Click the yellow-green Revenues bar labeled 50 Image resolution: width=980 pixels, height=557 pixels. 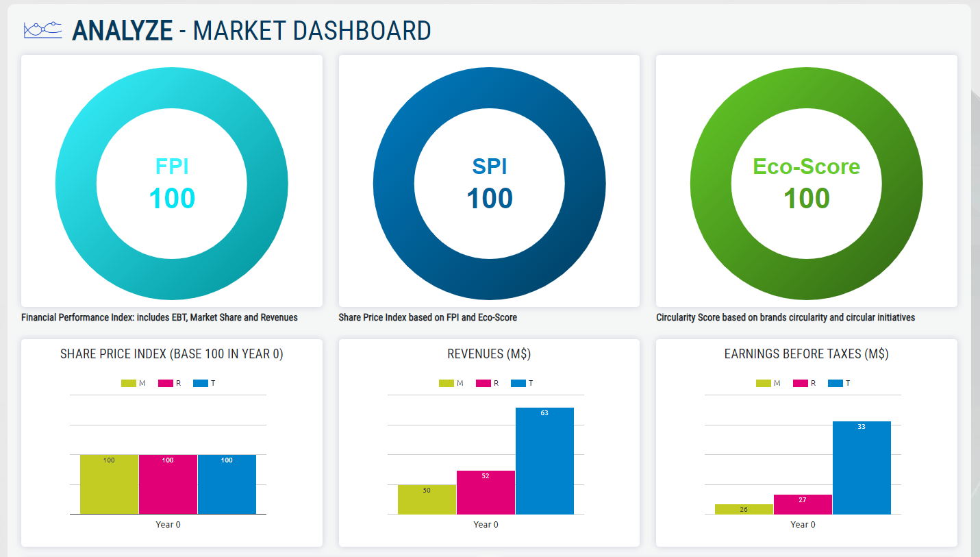coord(427,500)
